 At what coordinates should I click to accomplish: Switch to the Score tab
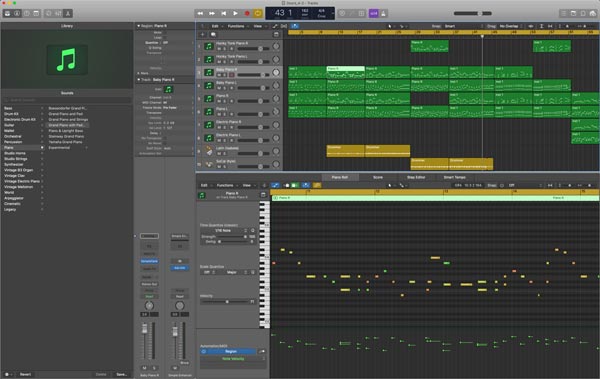click(378, 177)
